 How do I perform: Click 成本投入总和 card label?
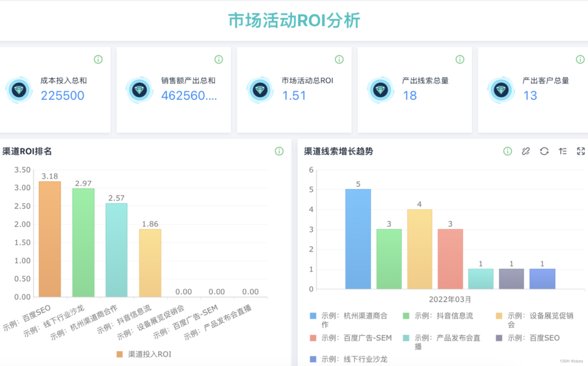[x=64, y=80]
